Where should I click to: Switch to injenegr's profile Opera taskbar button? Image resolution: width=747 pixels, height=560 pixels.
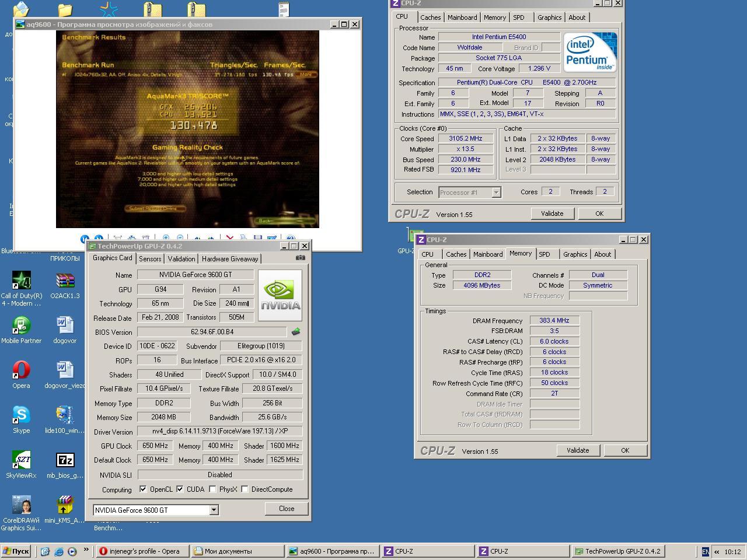[142, 551]
